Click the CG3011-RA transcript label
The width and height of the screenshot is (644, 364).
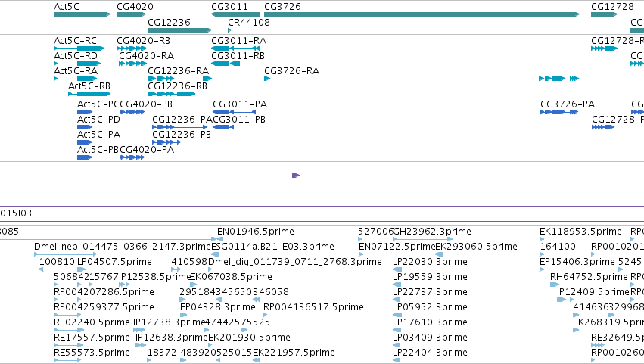pyautogui.click(x=238, y=41)
